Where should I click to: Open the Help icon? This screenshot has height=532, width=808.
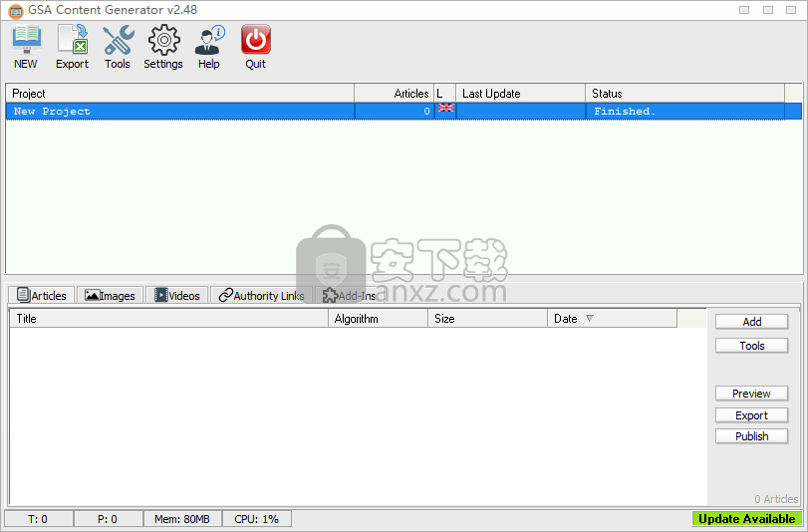pos(209,47)
